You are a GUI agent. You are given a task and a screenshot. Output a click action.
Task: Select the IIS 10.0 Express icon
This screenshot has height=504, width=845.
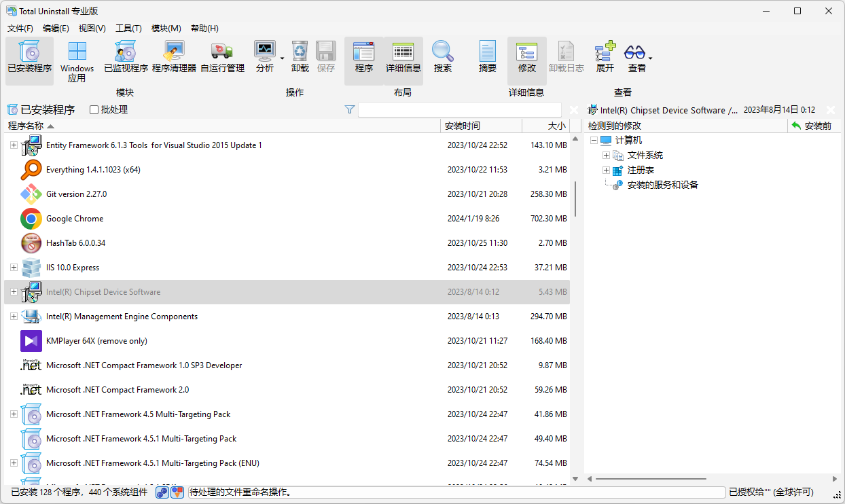click(31, 268)
